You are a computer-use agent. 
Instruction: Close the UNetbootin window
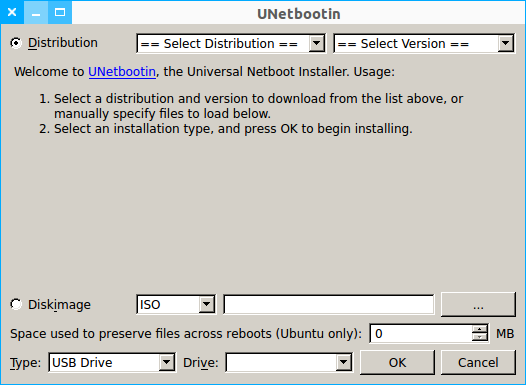(x=12, y=12)
